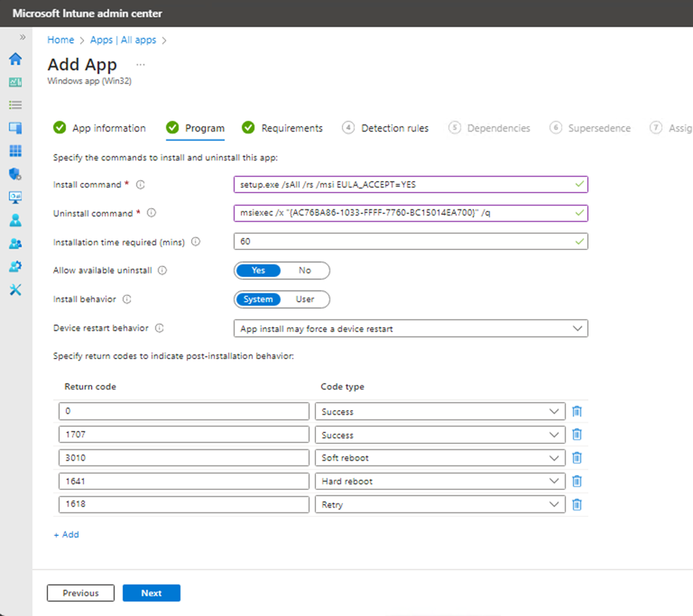Open the Add App ellipsis menu
Viewport: 693px width, 616px height.
[140, 65]
